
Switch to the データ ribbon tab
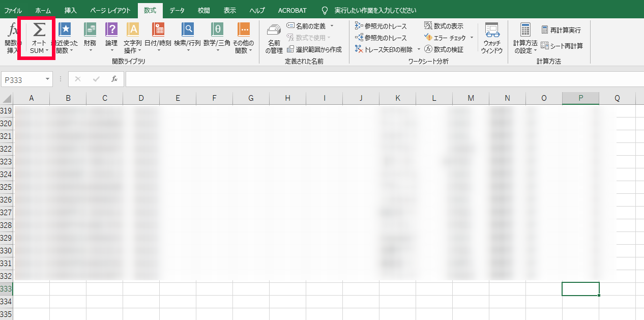177,10
